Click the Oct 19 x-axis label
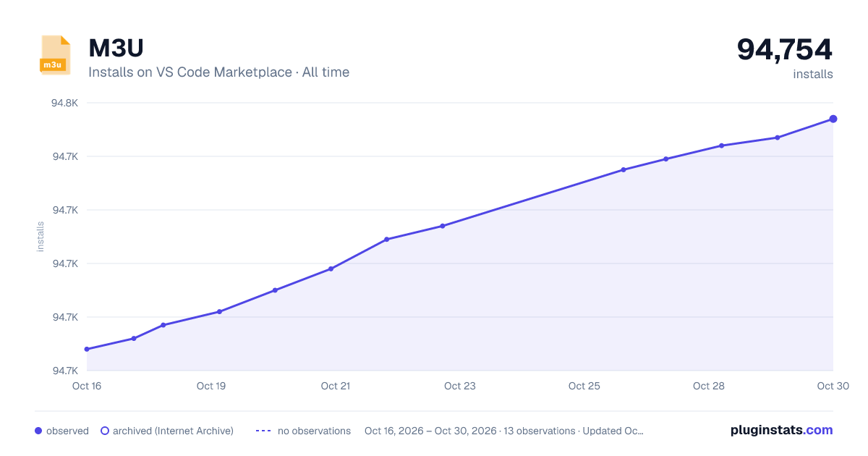This screenshot has width=868, height=456. tap(211, 386)
